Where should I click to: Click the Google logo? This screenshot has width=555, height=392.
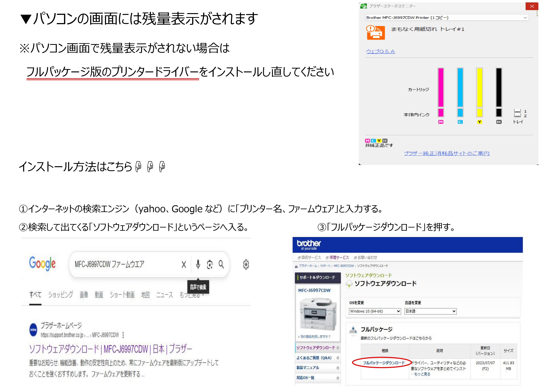(x=42, y=264)
